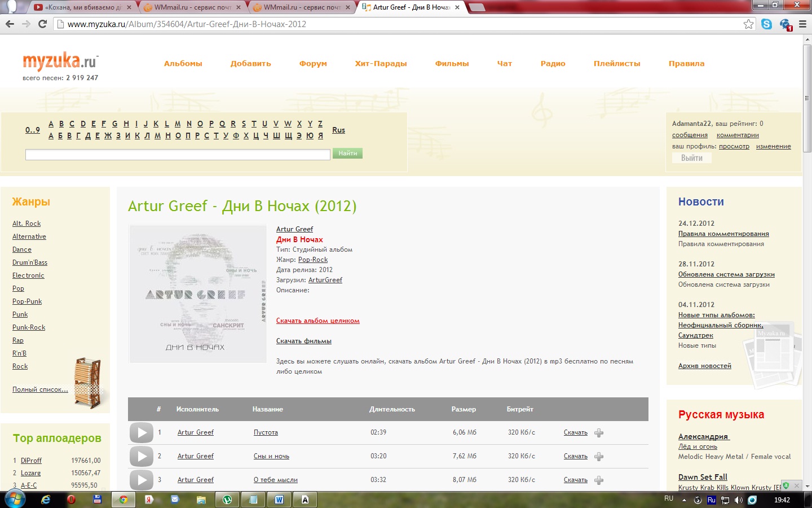
Task: Add О тебе мысли to playlist plus icon
Action: coord(599,480)
